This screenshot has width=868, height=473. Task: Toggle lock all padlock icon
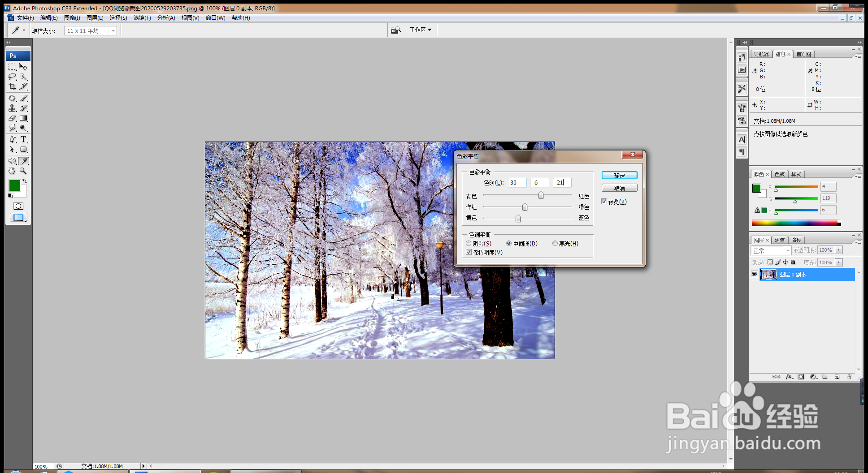(x=793, y=262)
